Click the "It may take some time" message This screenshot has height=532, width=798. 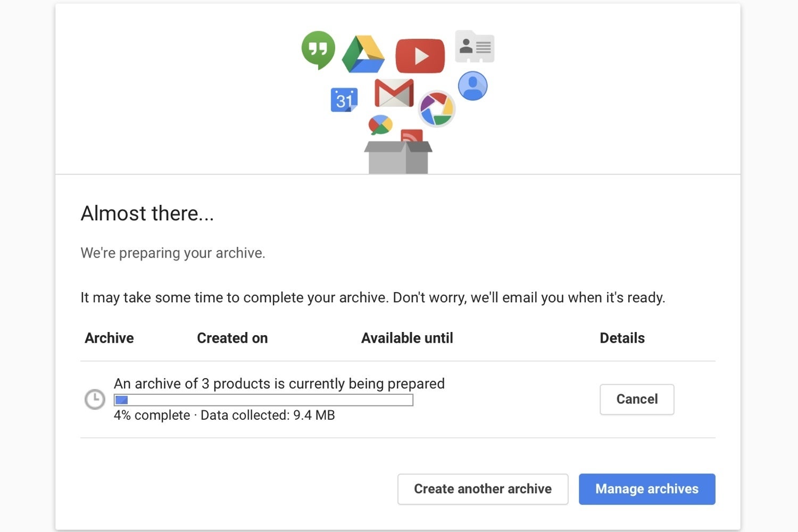click(373, 297)
